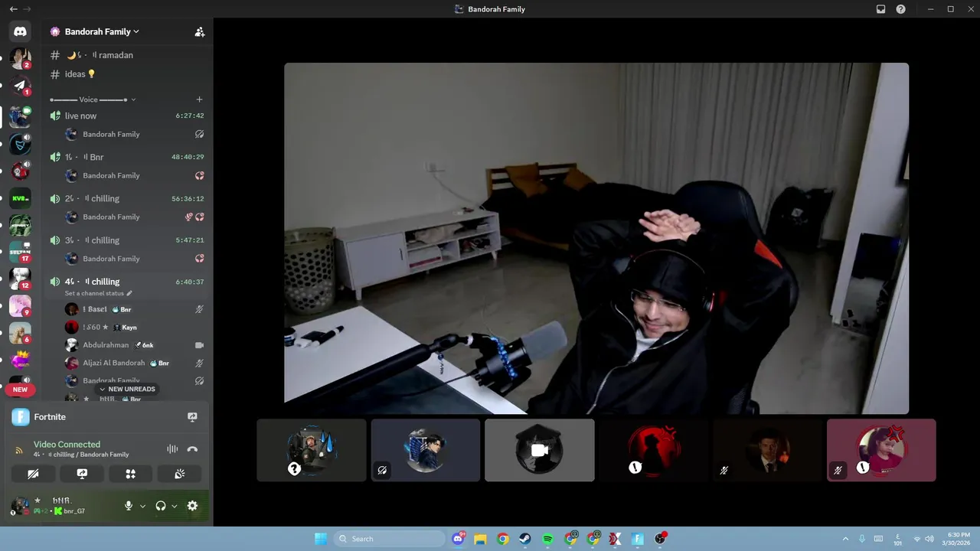The image size is (980, 551).
Task: Open the ideas text channel
Action: [x=127, y=74]
